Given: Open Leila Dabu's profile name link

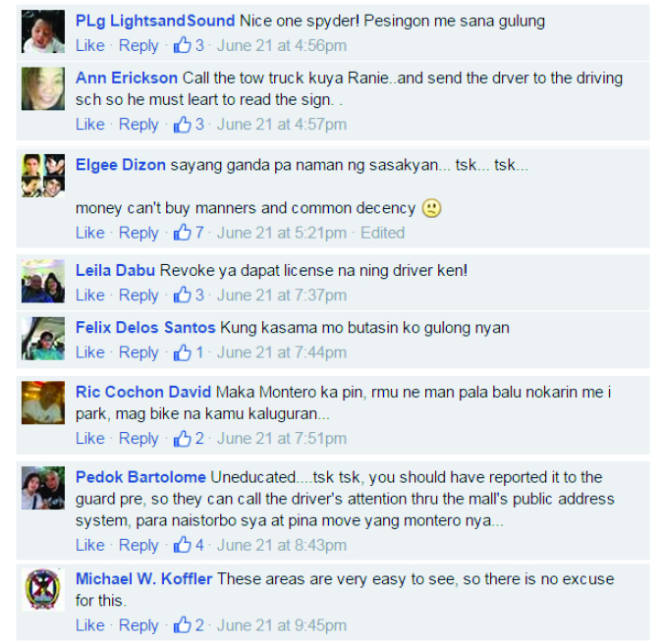Looking at the screenshot, I should (115, 270).
